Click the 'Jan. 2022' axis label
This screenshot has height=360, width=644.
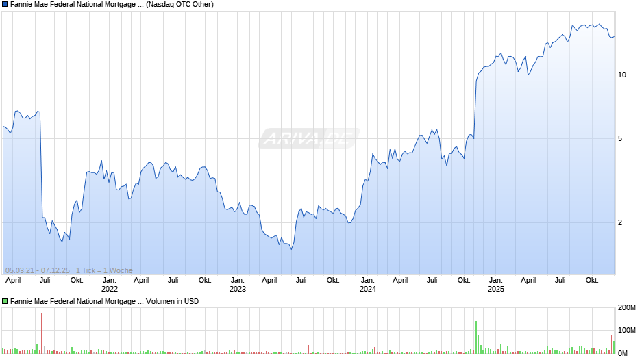[x=109, y=285]
